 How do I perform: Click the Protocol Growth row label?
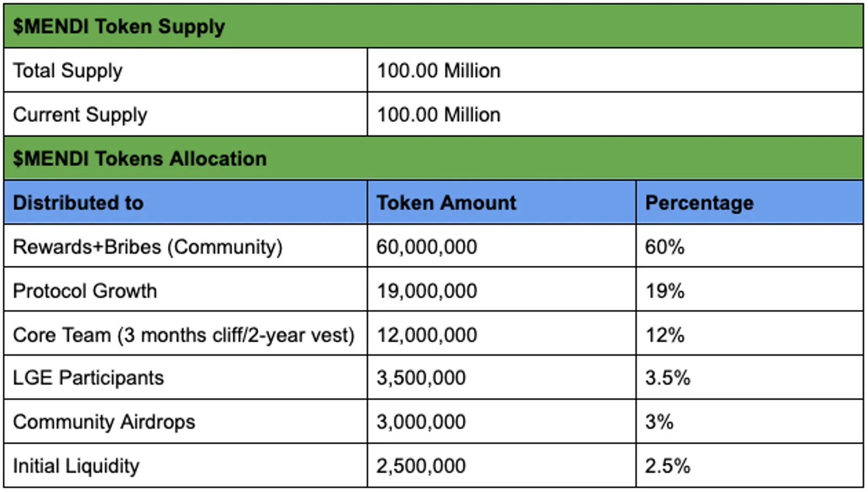pyautogui.click(x=186, y=290)
